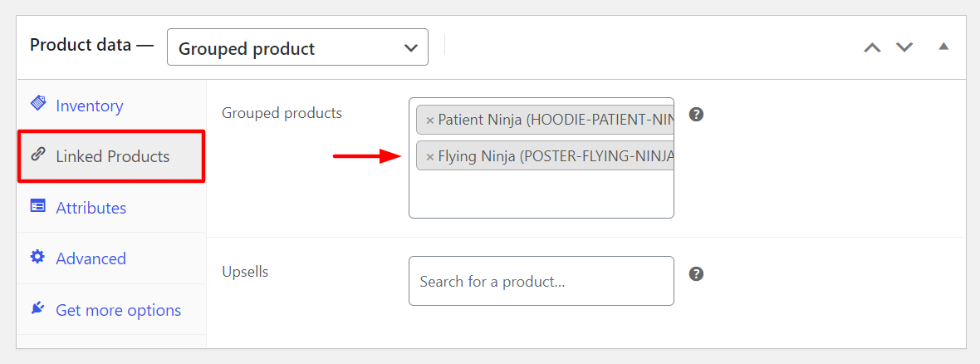The height and width of the screenshot is (364, 980).
Task: Show help tooltip for Grouped products
Action: tap(697, 115)
